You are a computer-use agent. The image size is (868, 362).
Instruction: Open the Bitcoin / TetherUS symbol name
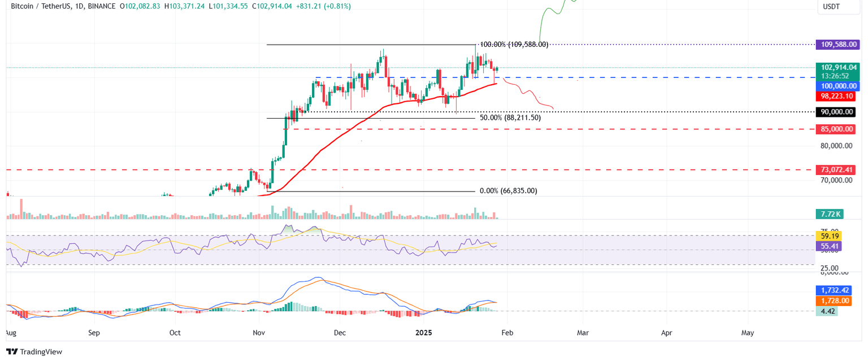coord(42,6)
